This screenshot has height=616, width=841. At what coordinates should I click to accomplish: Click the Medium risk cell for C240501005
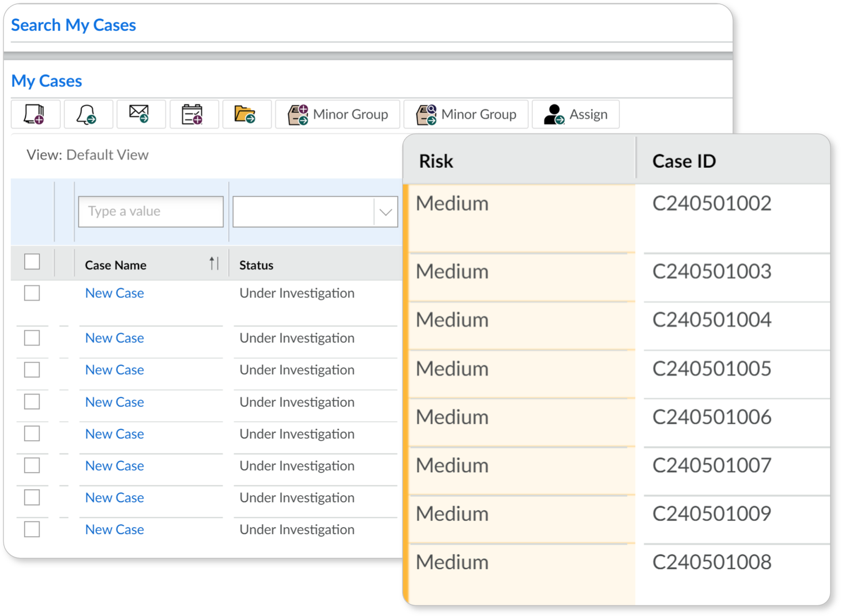tap(452, 369)
